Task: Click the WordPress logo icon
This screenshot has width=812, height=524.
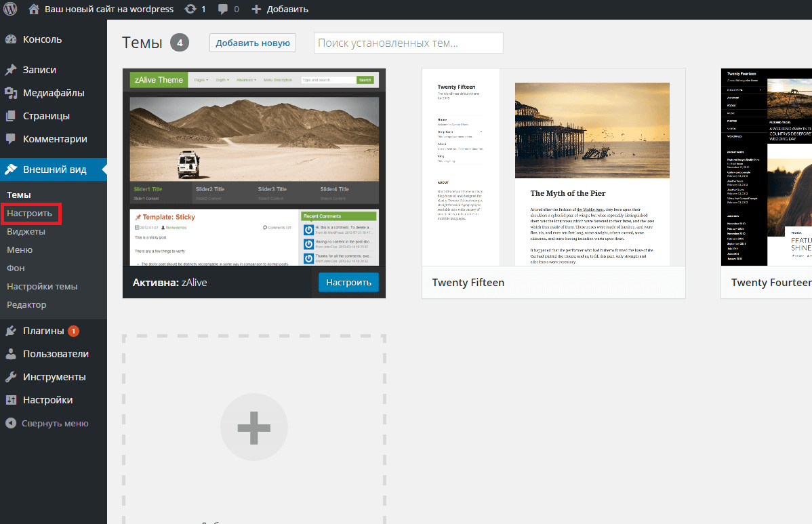Action: coord(10,9)
